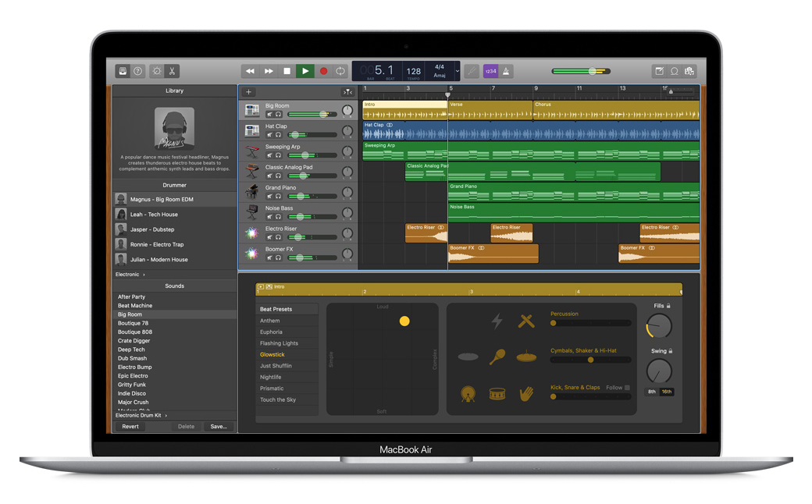Toggle the Cycle loop button

tap(340, 71)
